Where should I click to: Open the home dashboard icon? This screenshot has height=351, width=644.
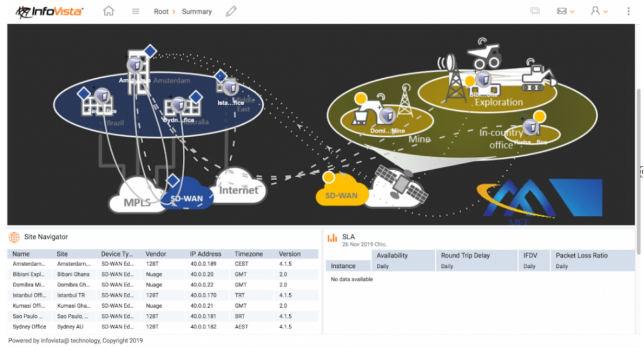[109, 11]
